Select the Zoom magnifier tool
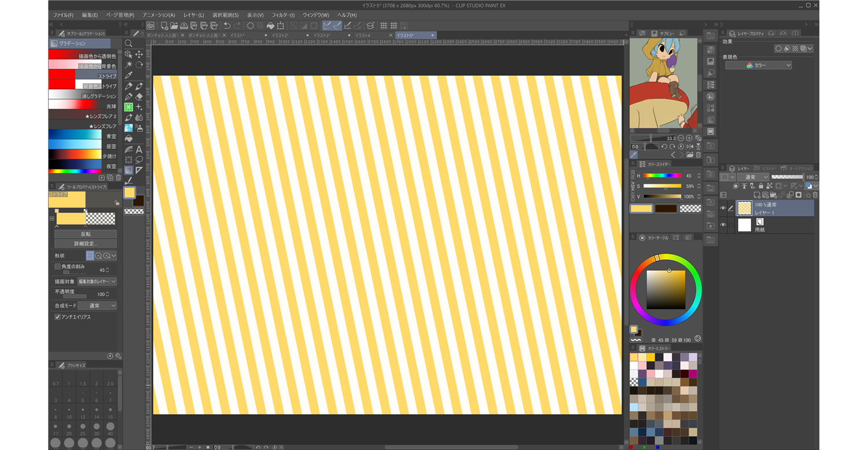 click(128, 43)
